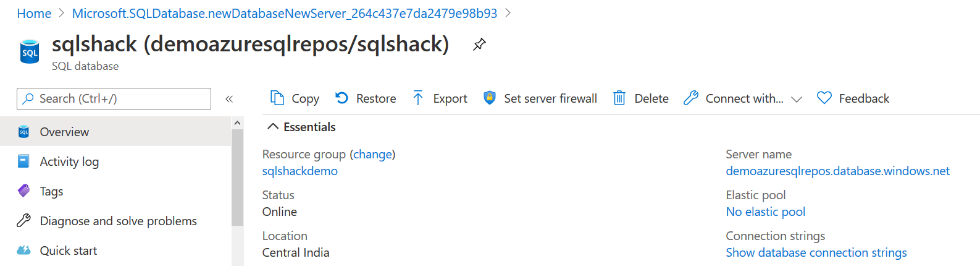Viewport: 980px width, 266px height.
Task: Pin the sqlshack database to dashboard
Action: (479, 45)
